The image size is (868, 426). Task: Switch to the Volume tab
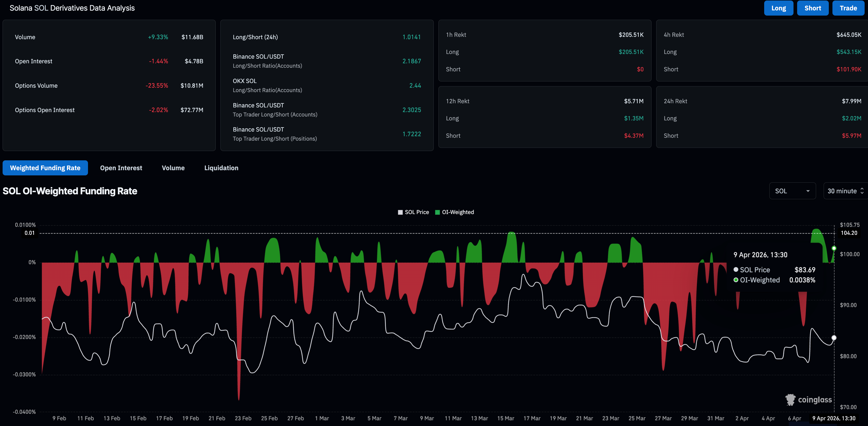pos(173,168)
